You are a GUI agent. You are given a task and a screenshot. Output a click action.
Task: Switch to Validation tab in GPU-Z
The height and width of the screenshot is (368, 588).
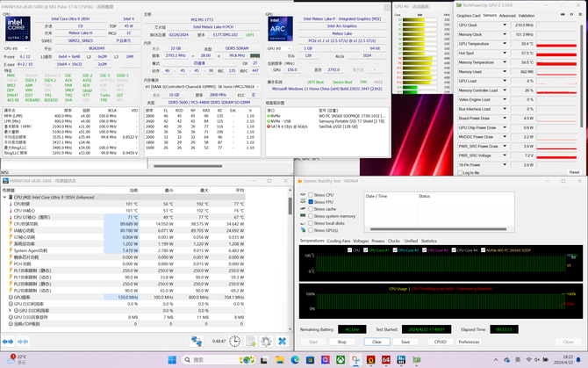[x=527, y=16]
